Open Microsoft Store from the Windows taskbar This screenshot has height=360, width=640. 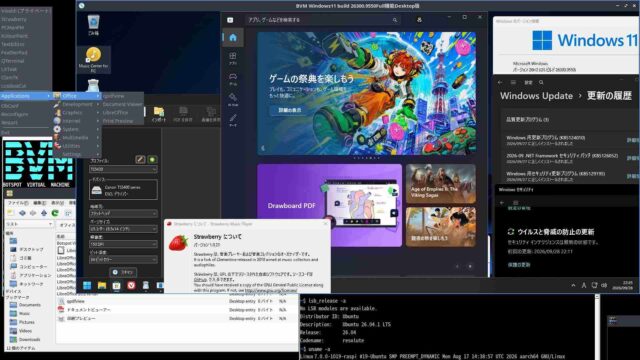tap(117, 285)
